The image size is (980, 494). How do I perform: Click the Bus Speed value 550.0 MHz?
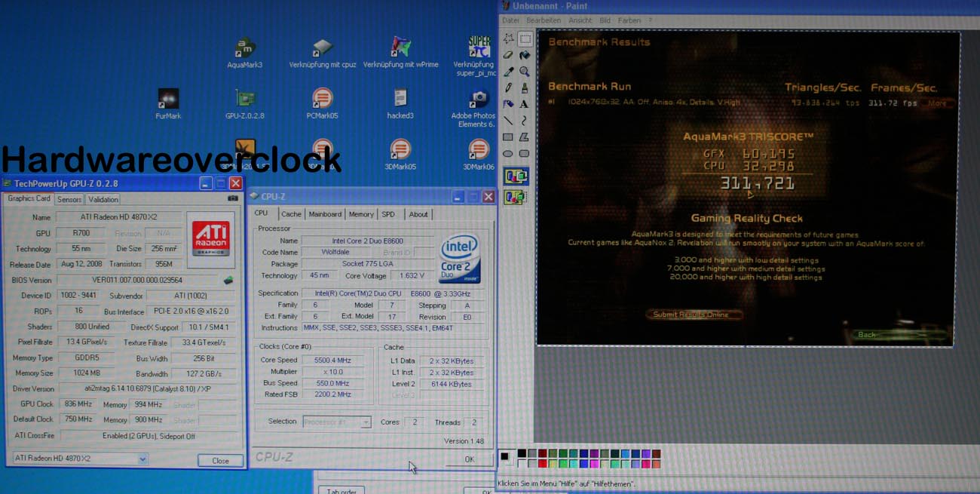332,383
